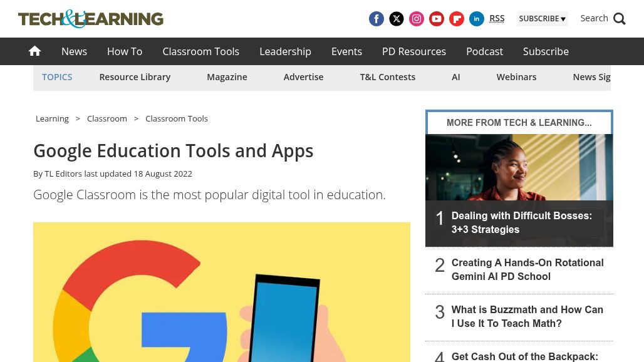This screenshot has height=362, width=644.
Task: Open 'Creating A Hands-On Rotational Gemini AI PD School'
Action: coord(527,269)
